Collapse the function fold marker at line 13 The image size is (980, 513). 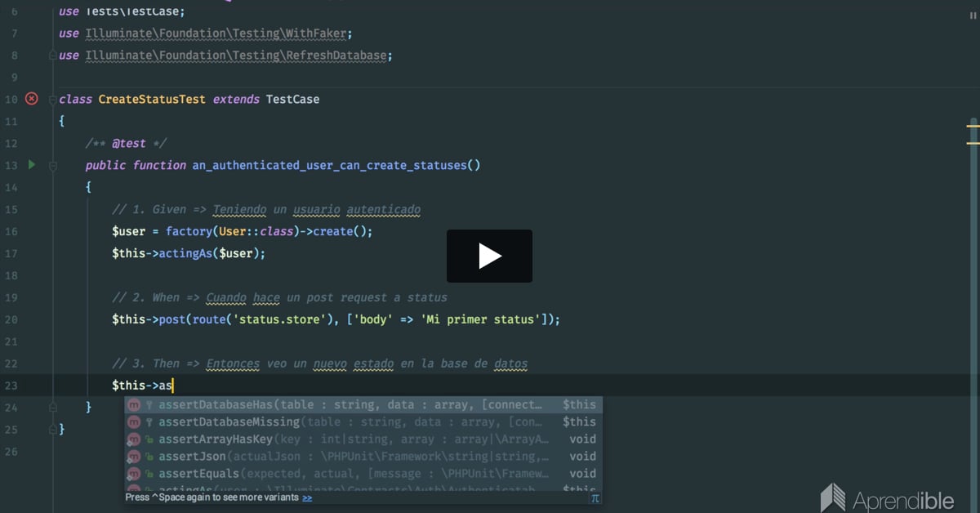pos(52,165)
